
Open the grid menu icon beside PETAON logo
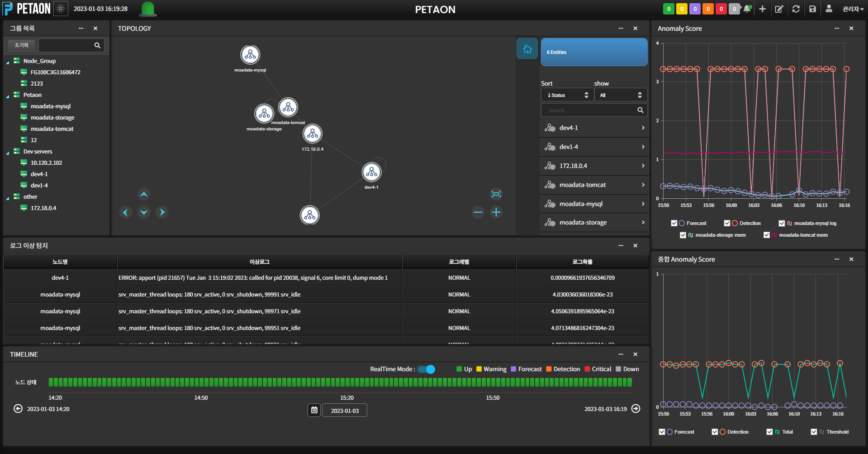[x=61, y=9]
